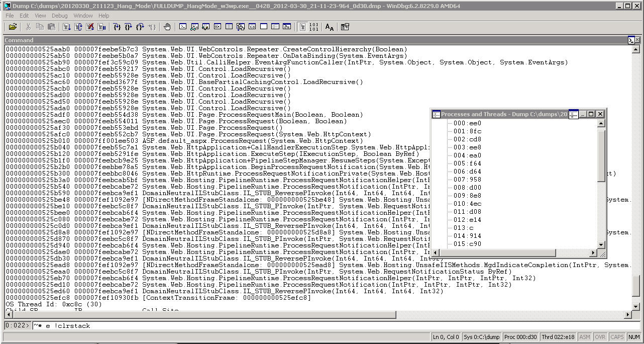Select thread 010:4ec in the thread list
Screen dimensions: 644x344
pyautogui.click(x=467, y=204)
